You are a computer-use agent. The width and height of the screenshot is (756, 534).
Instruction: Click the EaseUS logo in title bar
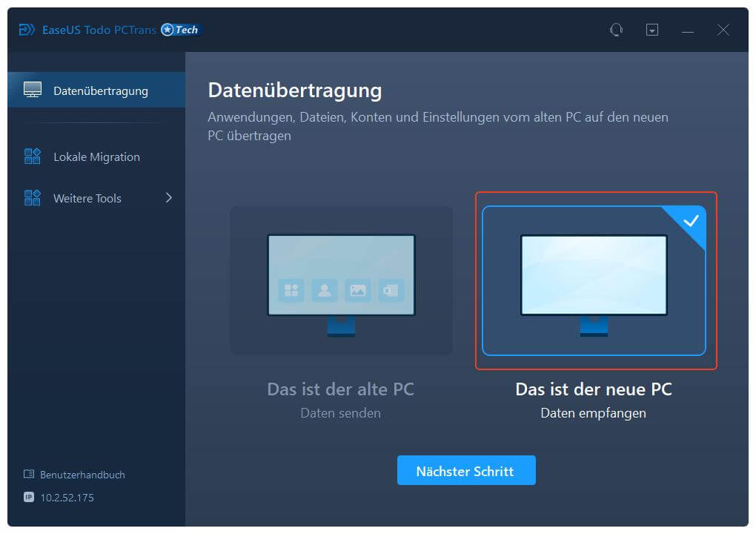[27, 30]
